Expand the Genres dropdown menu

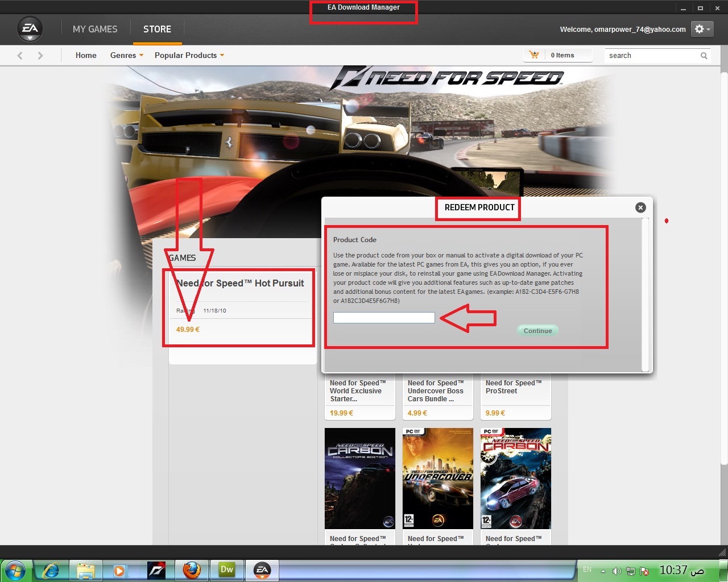click(127, 55)
